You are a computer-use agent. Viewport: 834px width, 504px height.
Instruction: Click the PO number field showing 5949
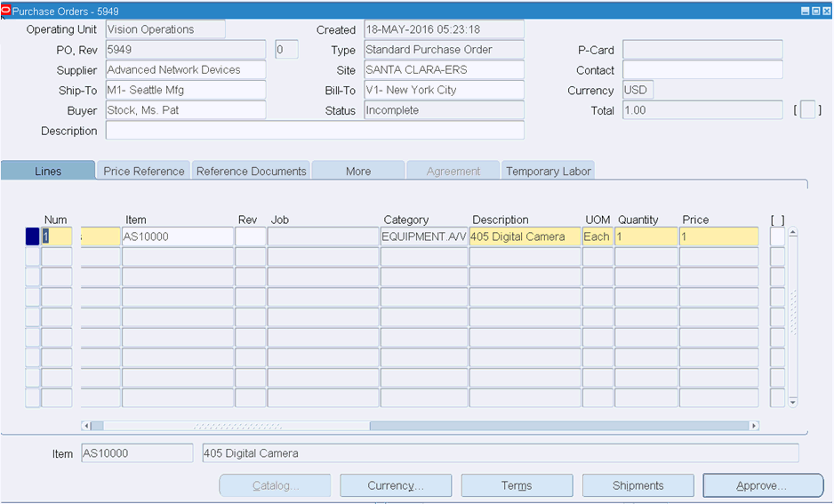click(x=186, y=50)
